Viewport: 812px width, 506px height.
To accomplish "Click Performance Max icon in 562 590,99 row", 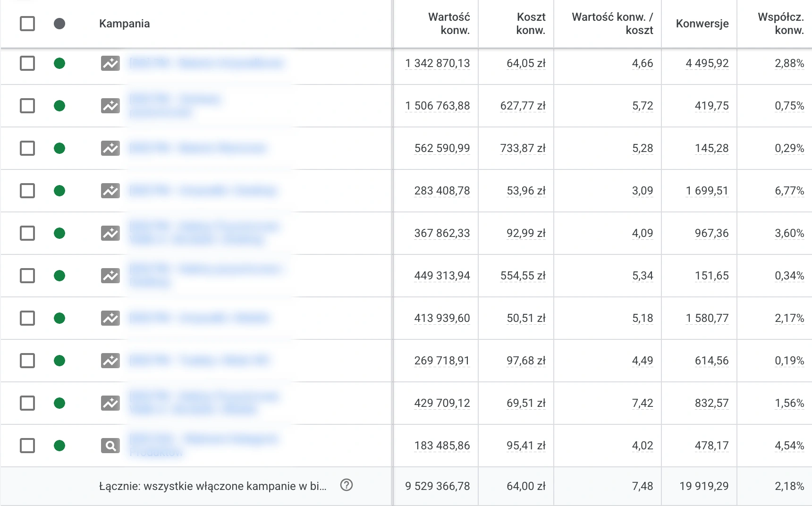I will tap(110, 148).
